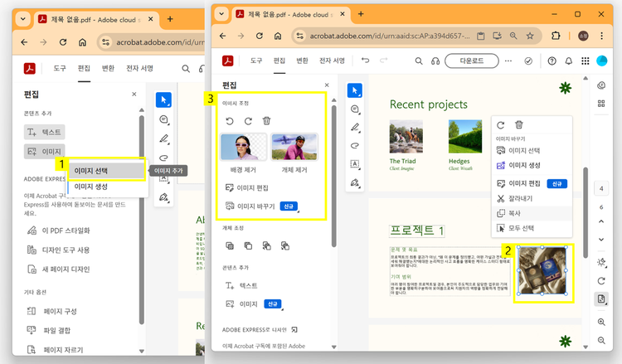This screenshot has width=622, height=364.
Task: Click the comment tool in right window toolbar
Action: pyautogui.click(x=355, y=109)
